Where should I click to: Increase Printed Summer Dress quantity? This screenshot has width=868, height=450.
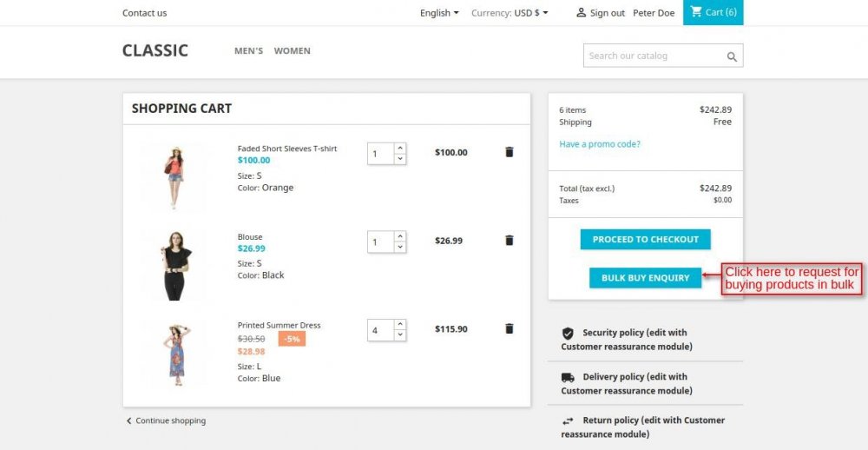pos(399,325)
